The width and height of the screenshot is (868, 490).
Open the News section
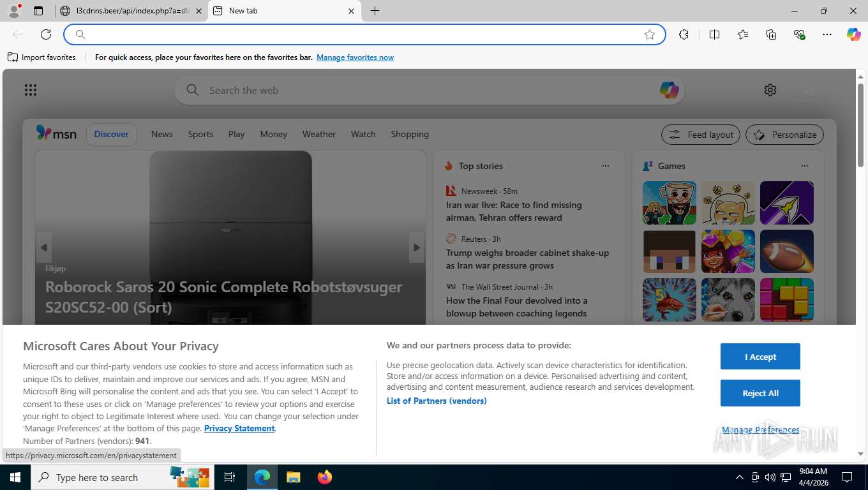click(162, 134)
